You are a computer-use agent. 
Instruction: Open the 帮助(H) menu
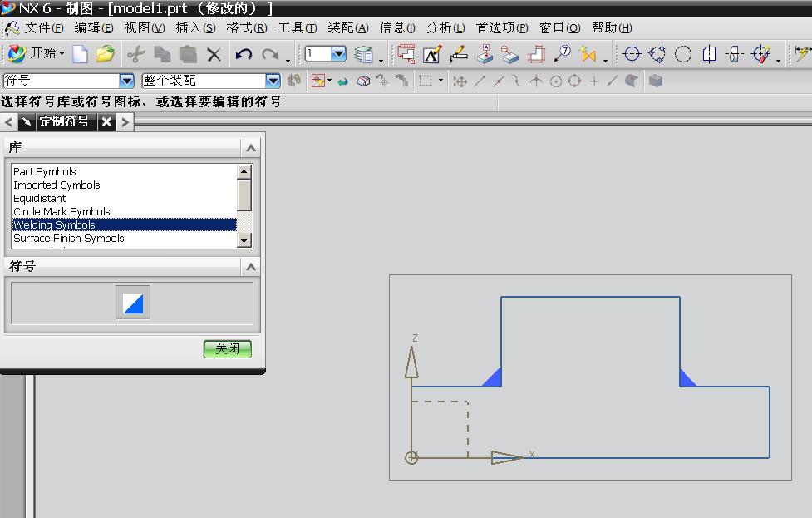pyautogui.click(x=612, y=28)
